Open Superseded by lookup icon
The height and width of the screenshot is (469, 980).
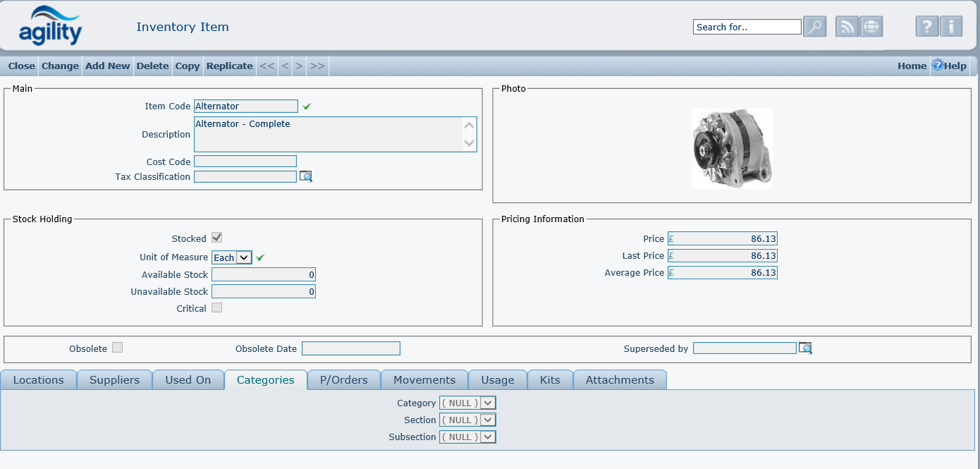(805, 348)
